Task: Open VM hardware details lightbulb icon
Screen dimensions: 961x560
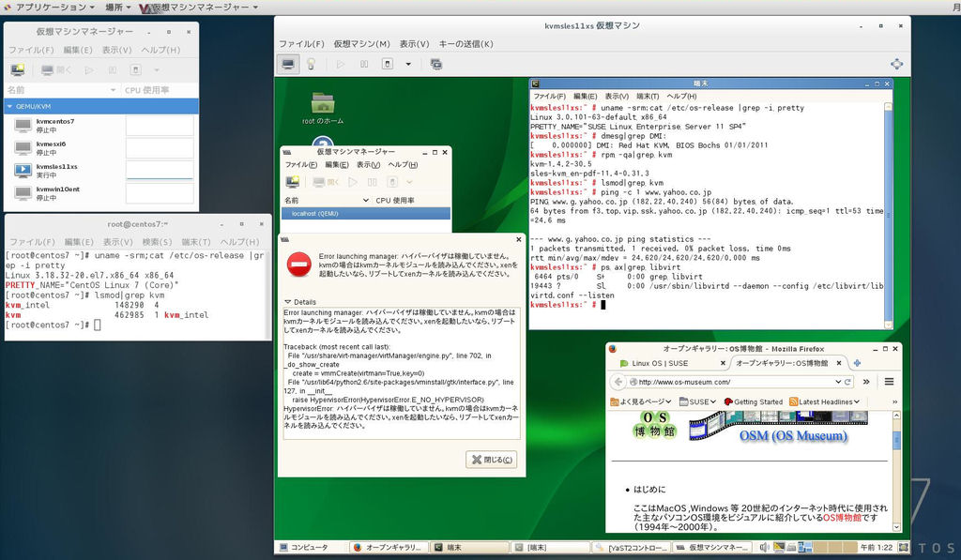Action: click(312, 64)
